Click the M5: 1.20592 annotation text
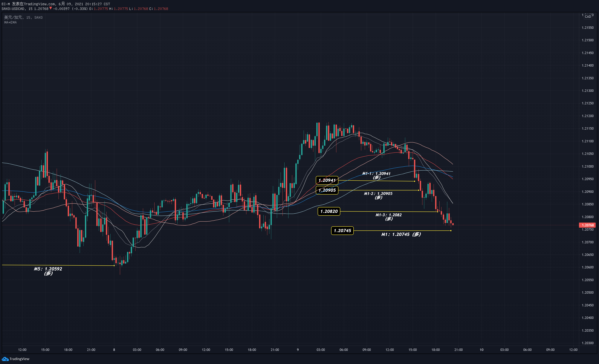The width and height of the screenshot is (599, 364). tap(48, 271)
